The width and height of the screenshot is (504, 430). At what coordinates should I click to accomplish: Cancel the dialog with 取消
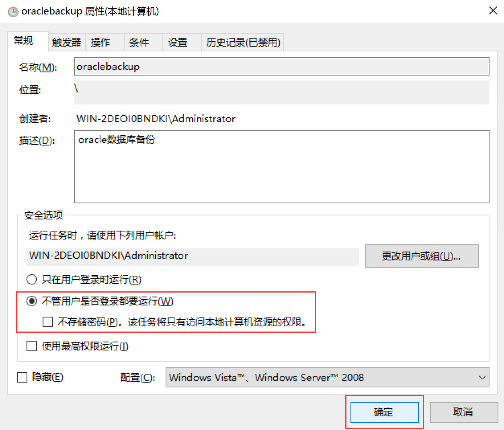[463, 412]
